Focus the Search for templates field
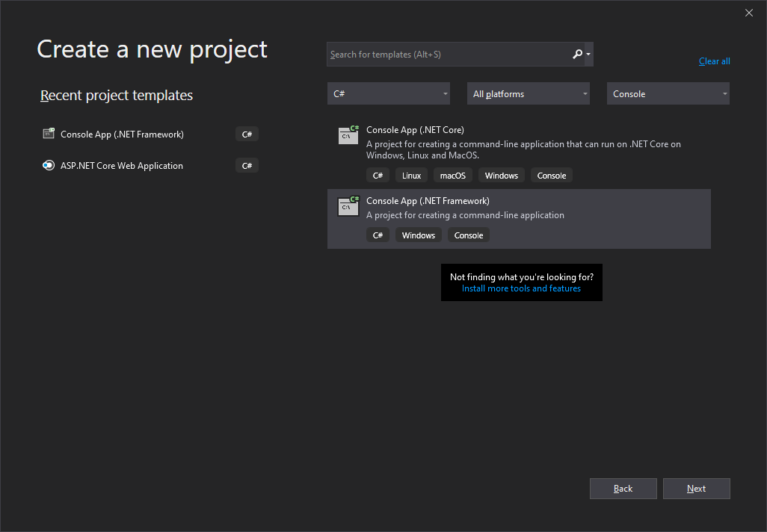767x532 pixels. pyautogui.click(x=449, y=55)
